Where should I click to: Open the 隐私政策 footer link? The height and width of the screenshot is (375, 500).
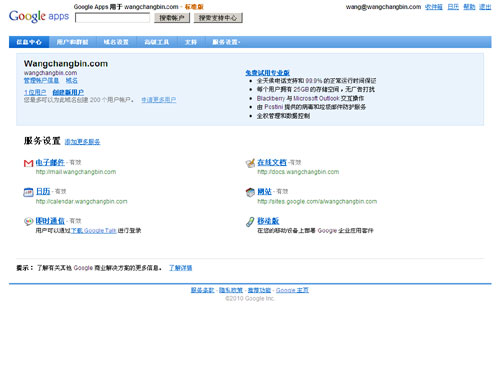coord(231,290)
